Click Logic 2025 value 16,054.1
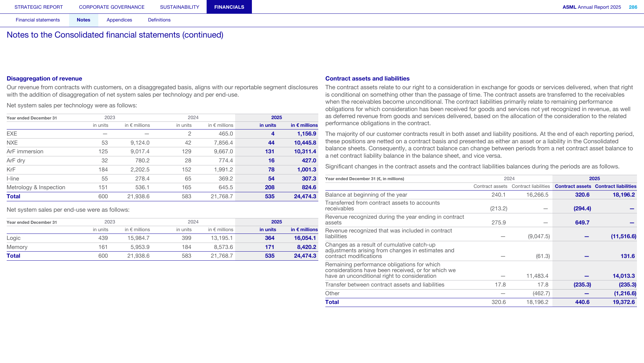Viewport: 644px width, 363px height. [x=305, y=238]
